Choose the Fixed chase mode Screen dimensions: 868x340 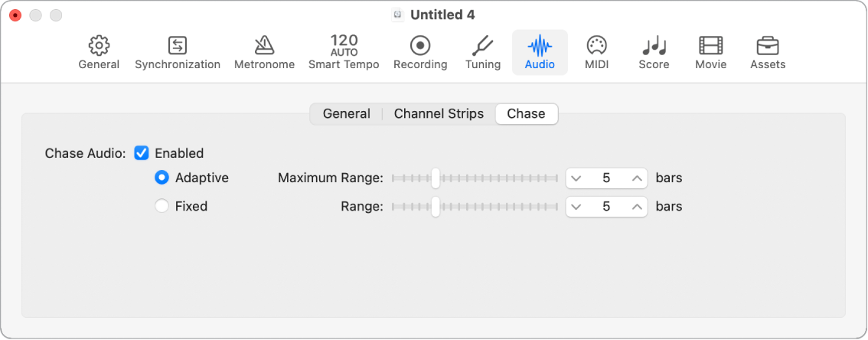pos(162,206)
